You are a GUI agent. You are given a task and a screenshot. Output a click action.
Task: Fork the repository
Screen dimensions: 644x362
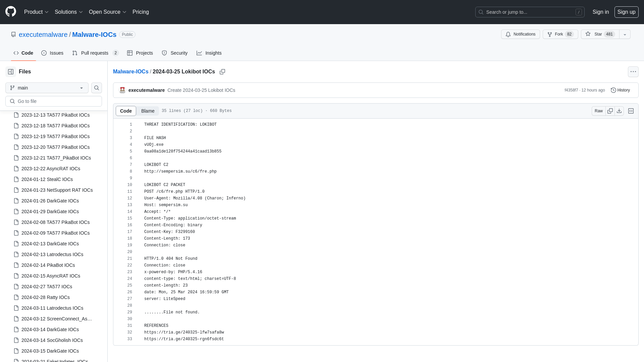click(x=560, y=34)
